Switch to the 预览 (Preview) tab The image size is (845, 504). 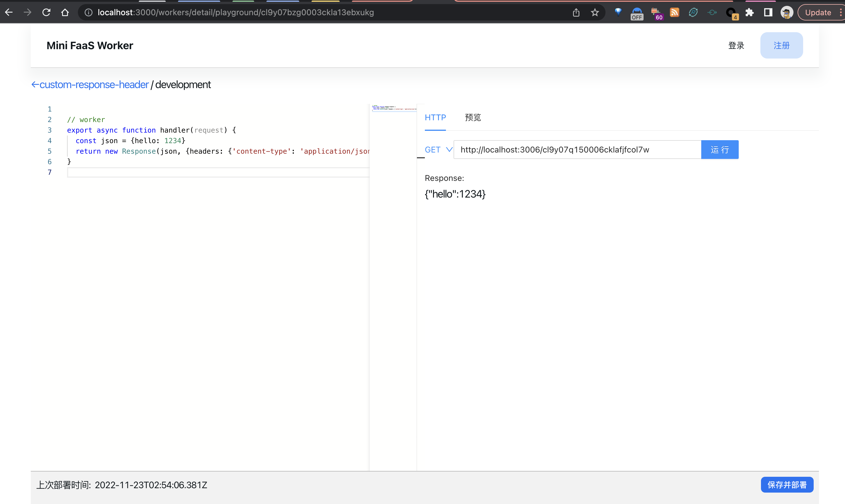(x=473, y=117)
